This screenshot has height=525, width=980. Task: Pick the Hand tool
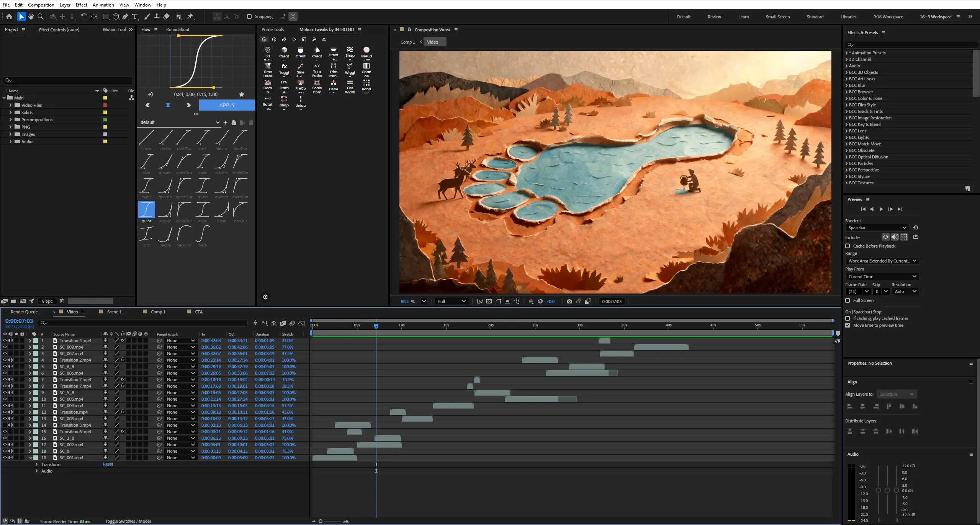[x=31, y=16]
